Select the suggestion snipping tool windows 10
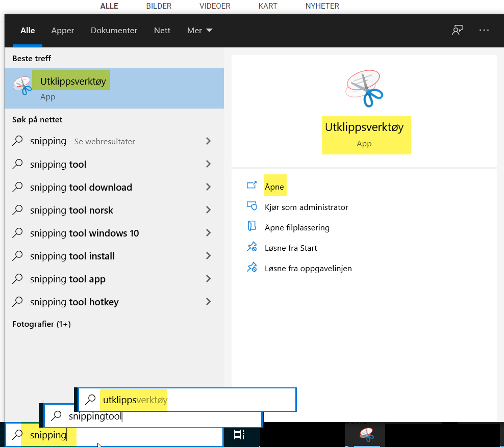Screen dimensions: 504x447 tap(114, 233)
